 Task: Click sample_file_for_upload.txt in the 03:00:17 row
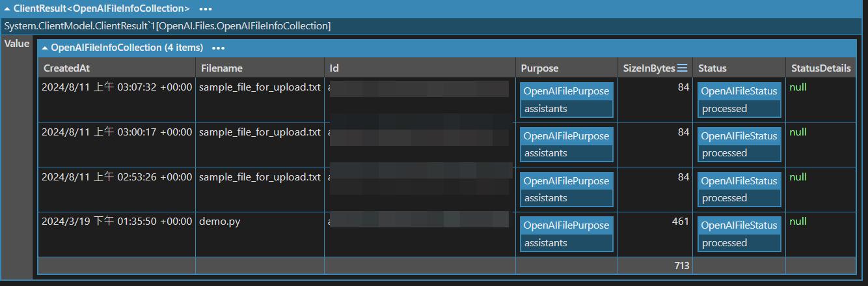[x=260, y=132]
